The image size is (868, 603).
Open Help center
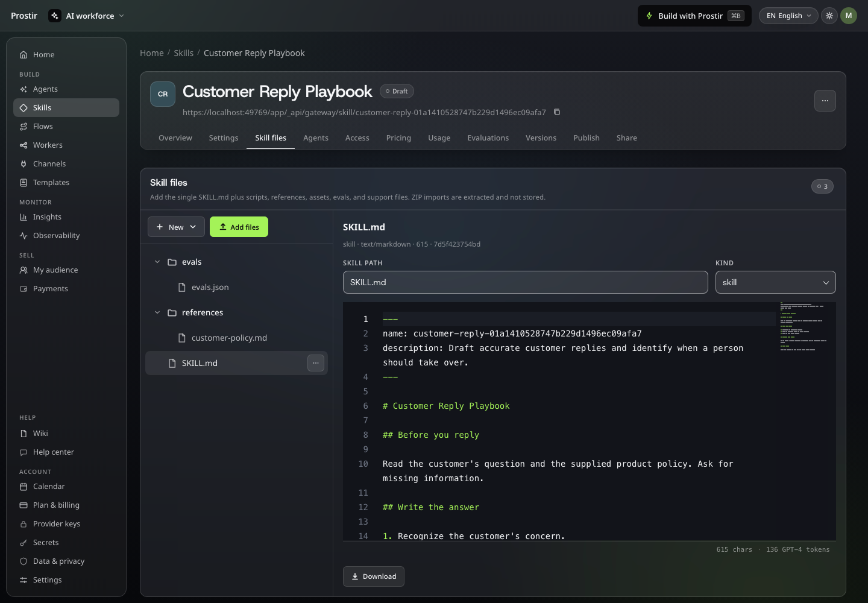(x=66, y=452)
